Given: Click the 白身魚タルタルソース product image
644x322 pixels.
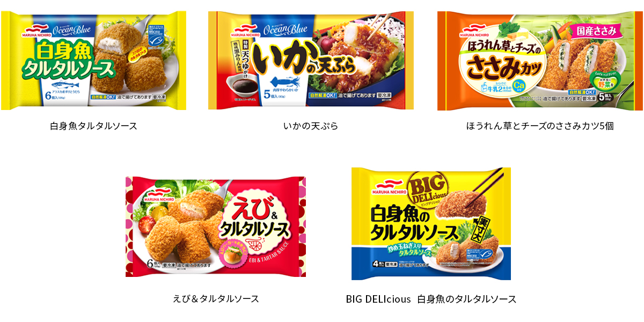Looking at the screenshot, I should click(93, 61).
